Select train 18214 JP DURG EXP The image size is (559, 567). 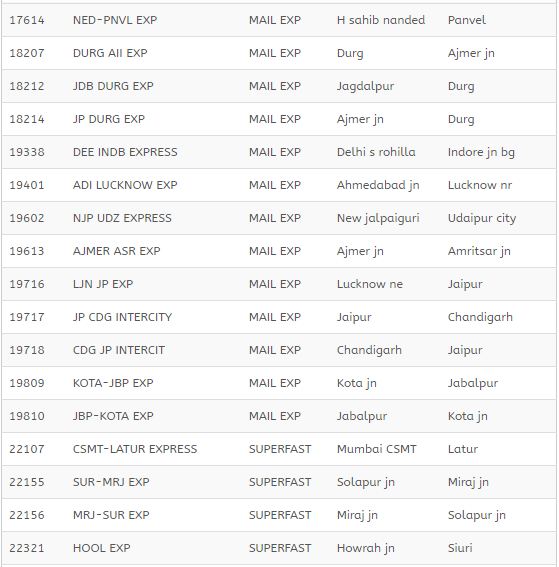(279, 119)
